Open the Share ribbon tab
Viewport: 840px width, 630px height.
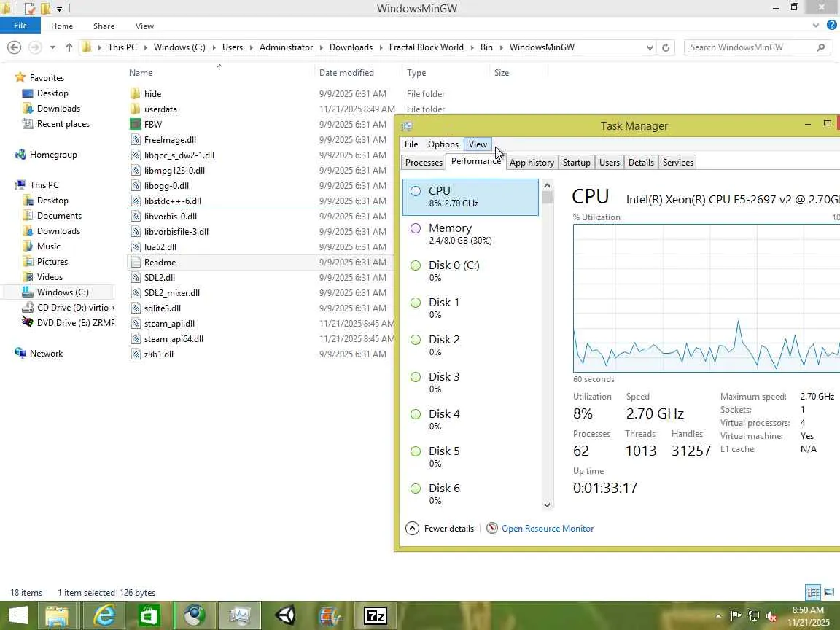(104, 26)
